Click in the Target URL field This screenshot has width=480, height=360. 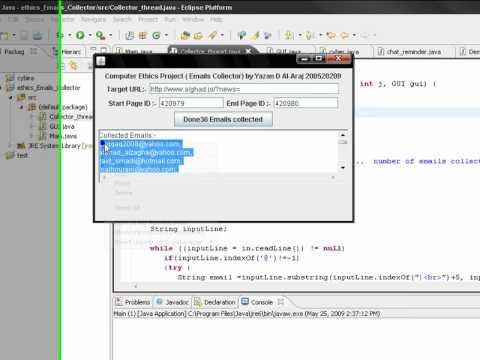244,89
